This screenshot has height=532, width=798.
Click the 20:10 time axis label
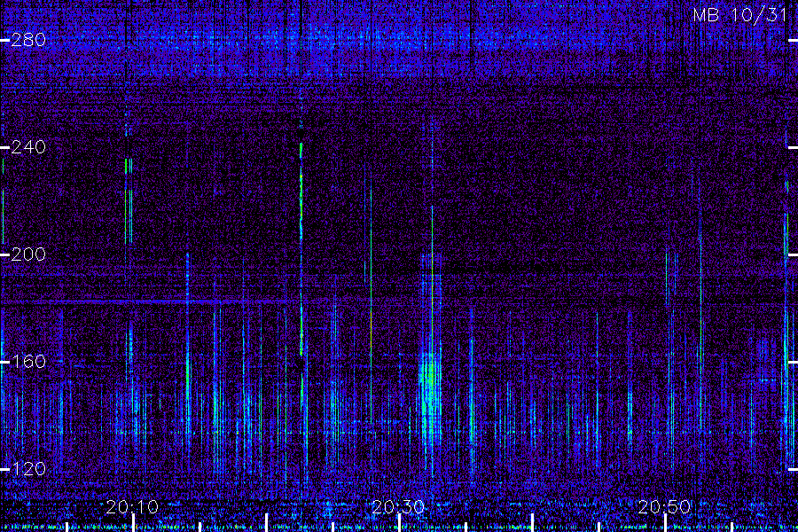click(132, 506)
